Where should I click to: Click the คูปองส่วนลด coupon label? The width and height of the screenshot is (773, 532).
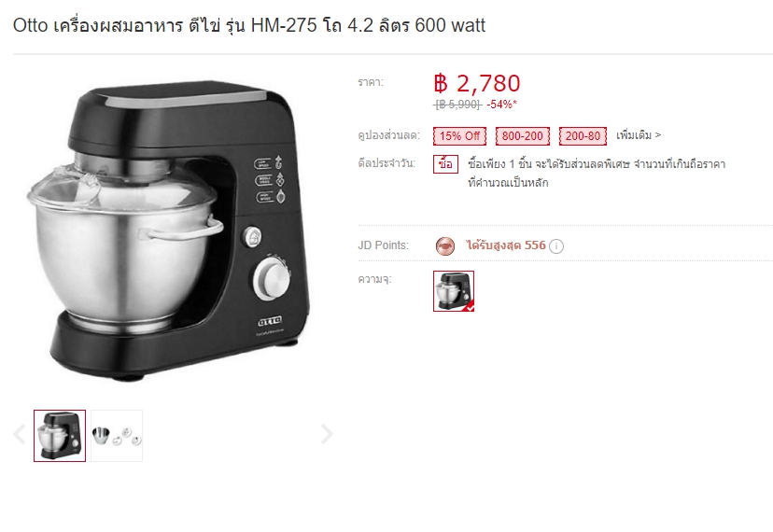pyautogui.click(x=389, y=135)
